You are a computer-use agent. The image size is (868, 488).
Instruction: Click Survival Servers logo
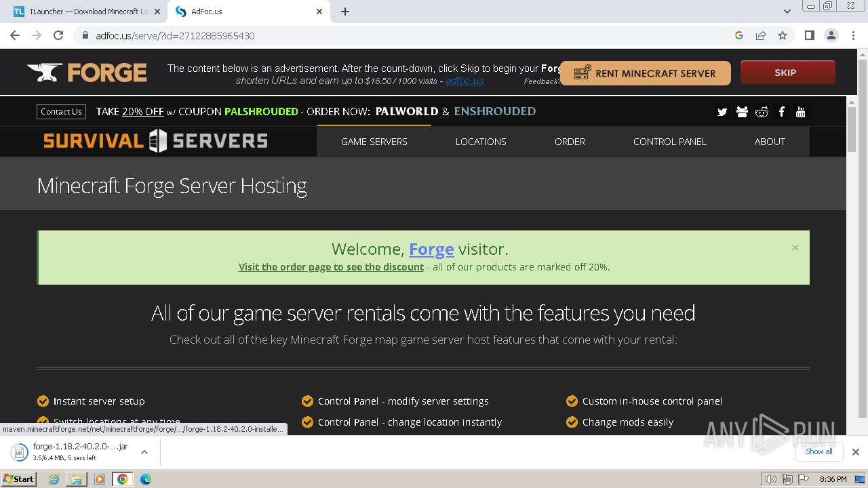[155, 141]
